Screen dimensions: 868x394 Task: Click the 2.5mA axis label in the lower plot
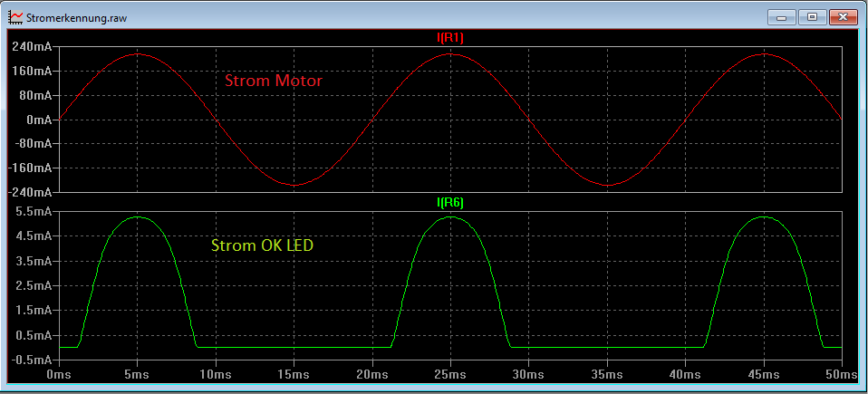[34, 285]
